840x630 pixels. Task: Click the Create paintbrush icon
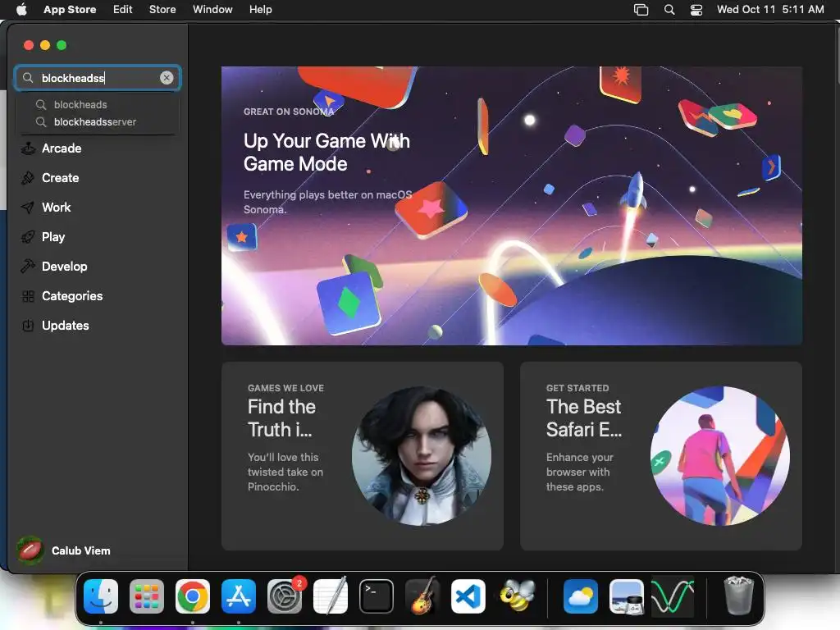tap(28, 178)
